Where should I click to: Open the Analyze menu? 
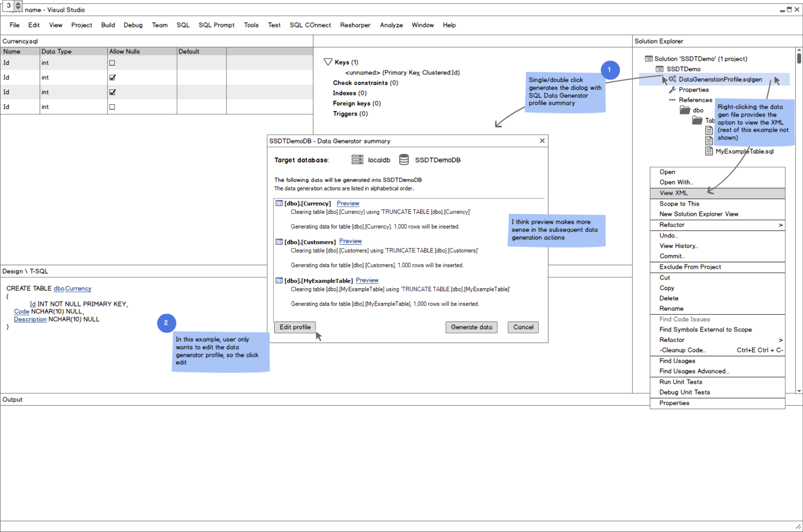click(391, 25)
